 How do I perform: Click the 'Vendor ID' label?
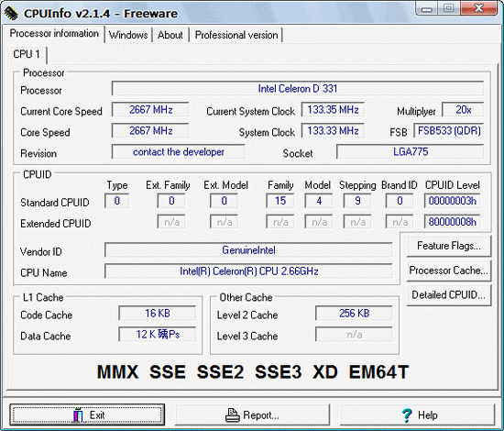tap(40, 252)
